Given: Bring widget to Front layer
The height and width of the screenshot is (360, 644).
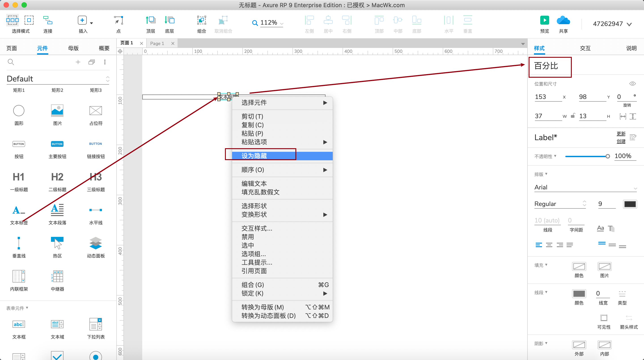Looking at the screenshot, I should coord(150,20).
